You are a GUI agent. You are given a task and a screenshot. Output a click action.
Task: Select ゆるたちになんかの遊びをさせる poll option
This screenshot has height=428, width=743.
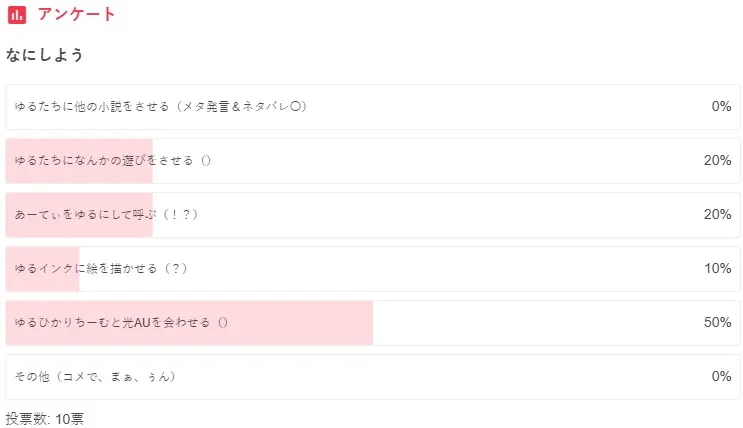click(x=114, y=161)
